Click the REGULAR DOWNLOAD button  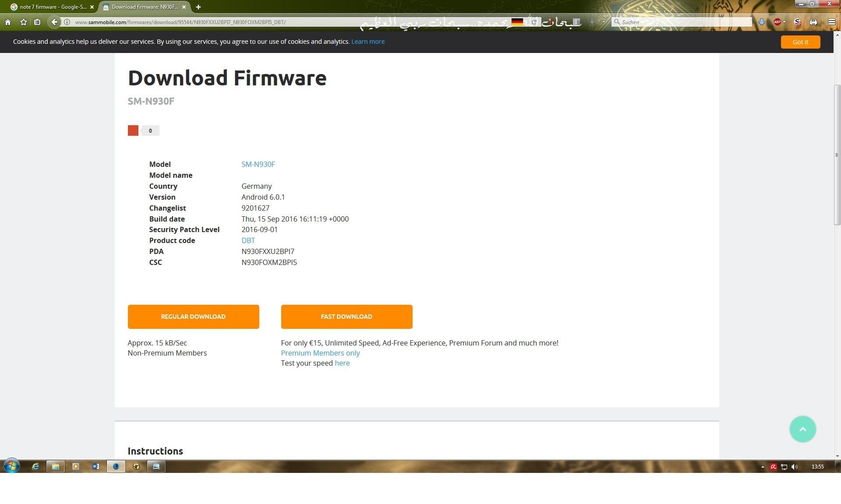[193, 317]
